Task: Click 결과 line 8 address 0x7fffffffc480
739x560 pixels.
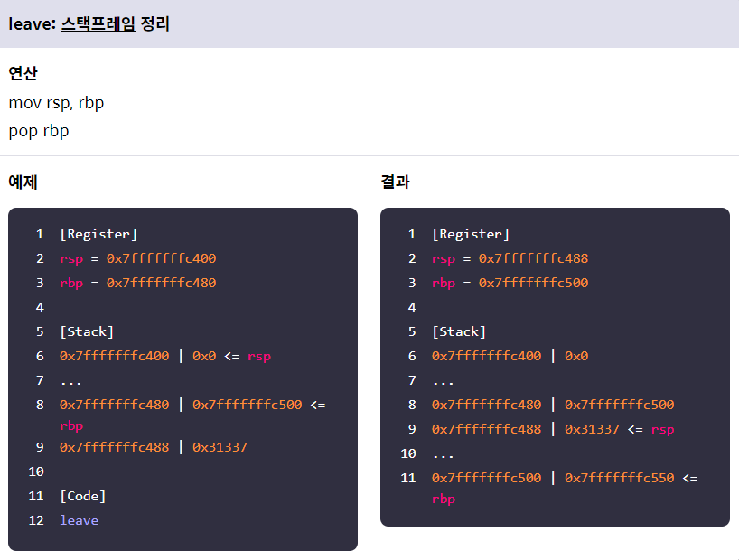Action: [x=486, y=405]
